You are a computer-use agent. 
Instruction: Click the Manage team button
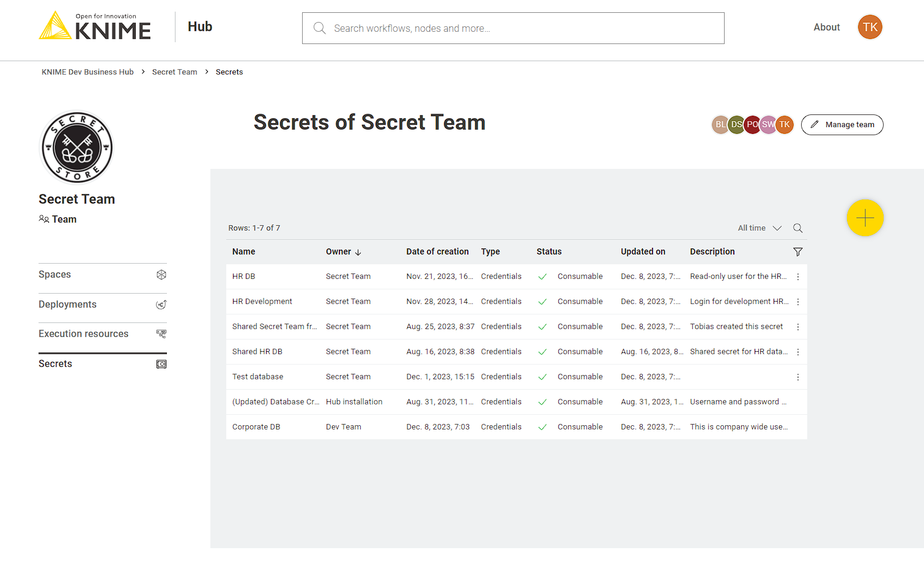pyautogui.click(x=842, y=125)
